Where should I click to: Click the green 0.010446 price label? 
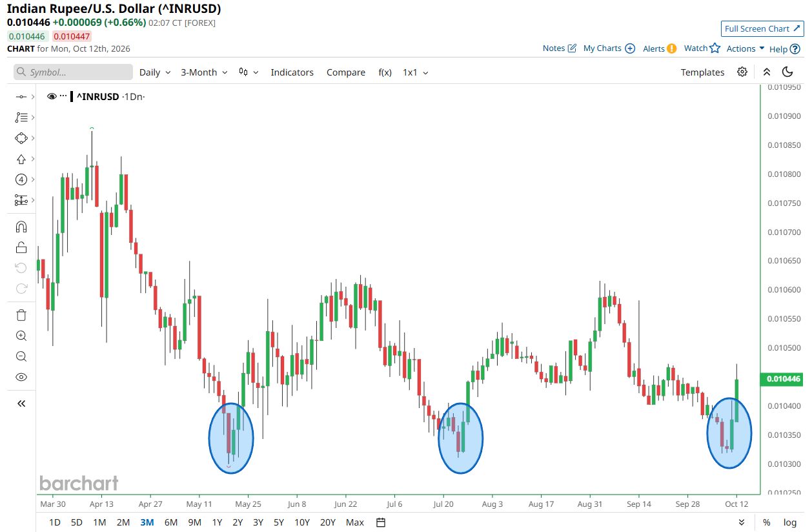pos(781,380)
